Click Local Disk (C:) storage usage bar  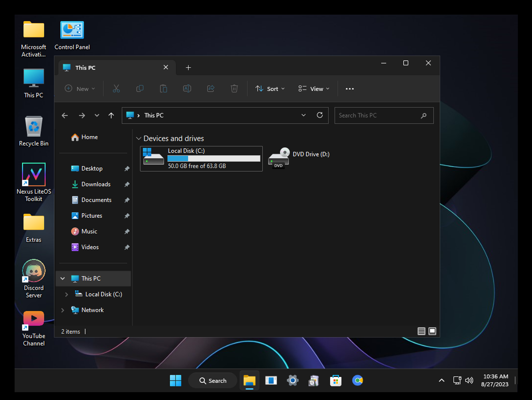point(214,158)
